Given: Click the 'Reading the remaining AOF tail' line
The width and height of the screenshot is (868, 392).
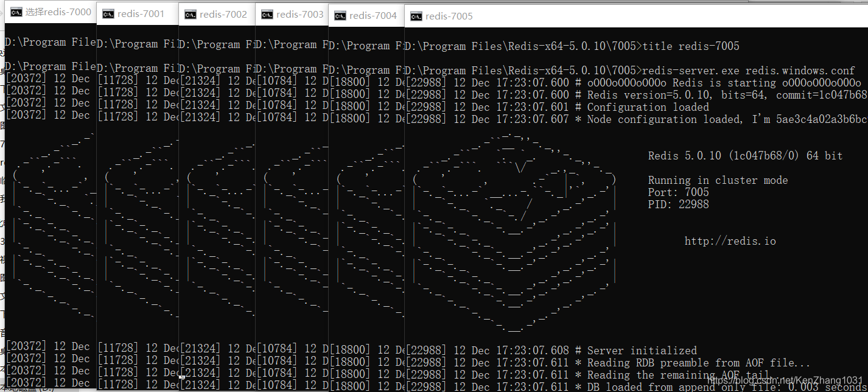Looking at the screenshot, I should pyautogui.click(x=587, y=375).
